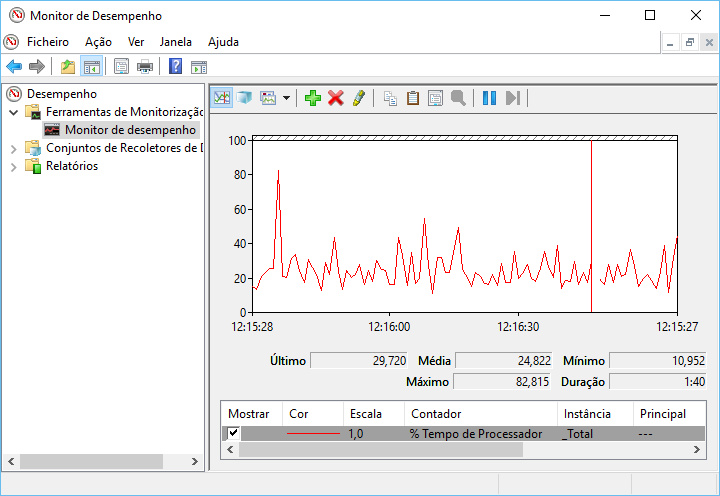Click the Duração value field 1:40
The image size is (720, 496).
coord(658,382)
